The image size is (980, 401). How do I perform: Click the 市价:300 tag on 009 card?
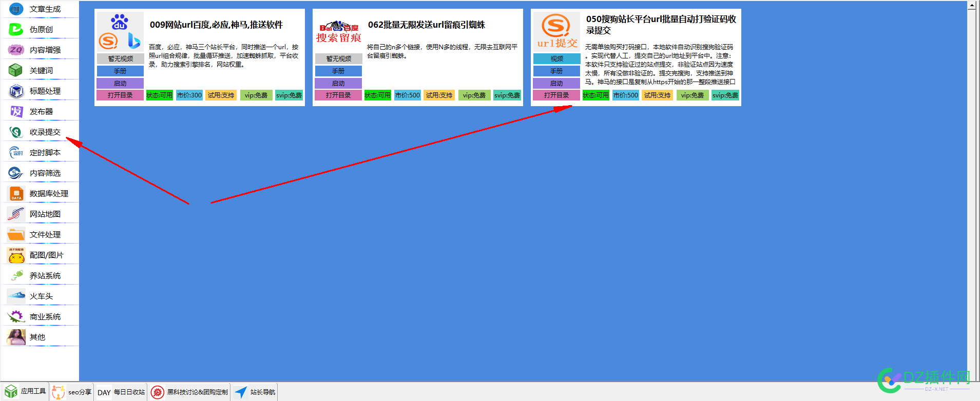click(189, 95)
